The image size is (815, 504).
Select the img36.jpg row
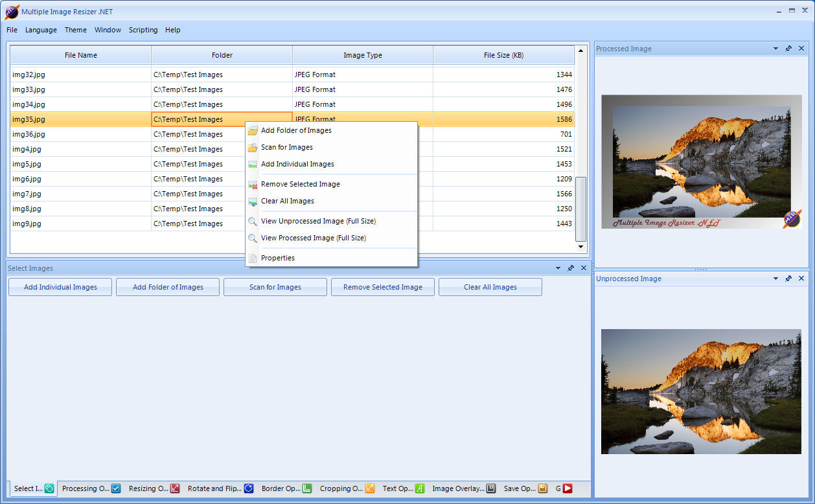click(x=292, y=134)
